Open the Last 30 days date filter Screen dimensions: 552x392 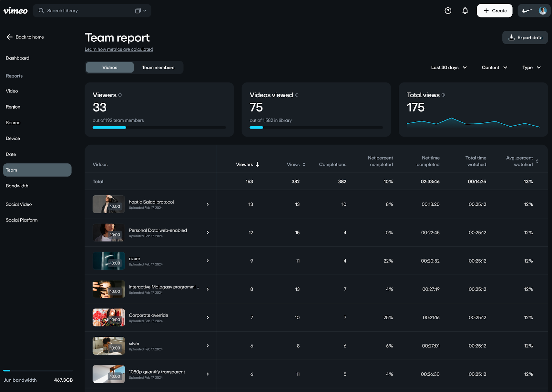coord(448,67)
